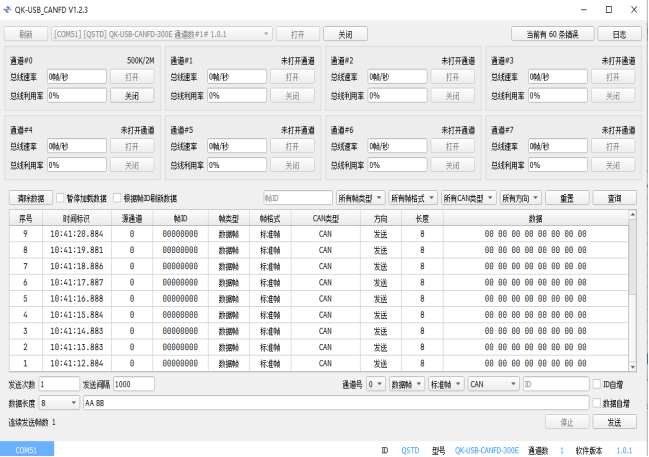Click timestamp 10:41:12.884 in row 1

(77, 363)
